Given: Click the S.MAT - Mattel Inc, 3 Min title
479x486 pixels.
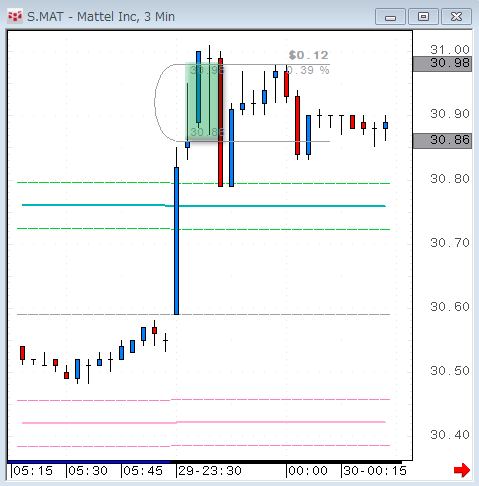Looking at the screenshot, I should click(x=101, y=17).
